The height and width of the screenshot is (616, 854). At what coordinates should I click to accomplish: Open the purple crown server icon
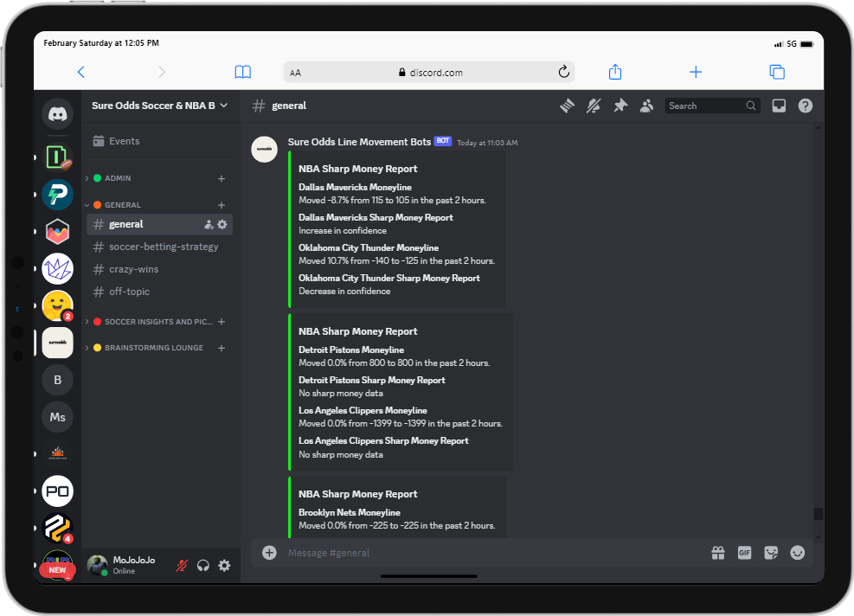click(x=57, y=268)
